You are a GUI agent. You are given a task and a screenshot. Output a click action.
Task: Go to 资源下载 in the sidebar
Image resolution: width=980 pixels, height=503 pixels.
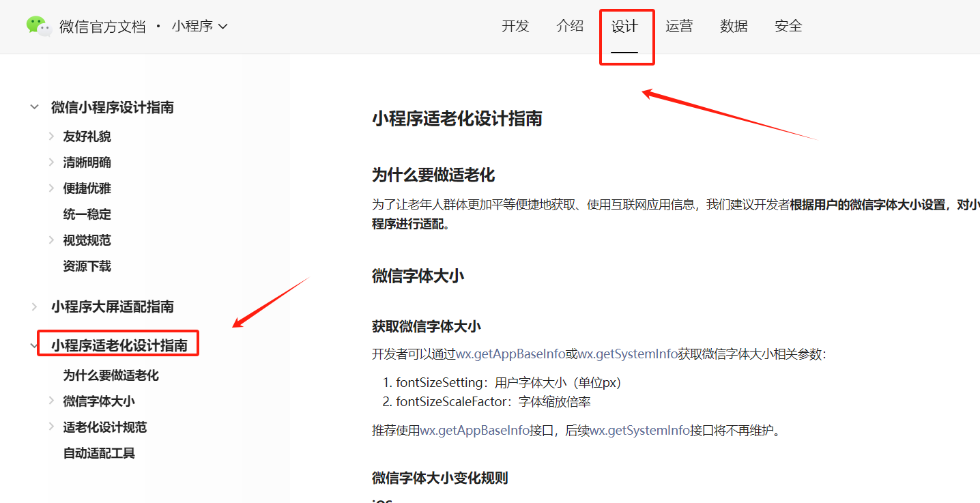click(87, 266)
